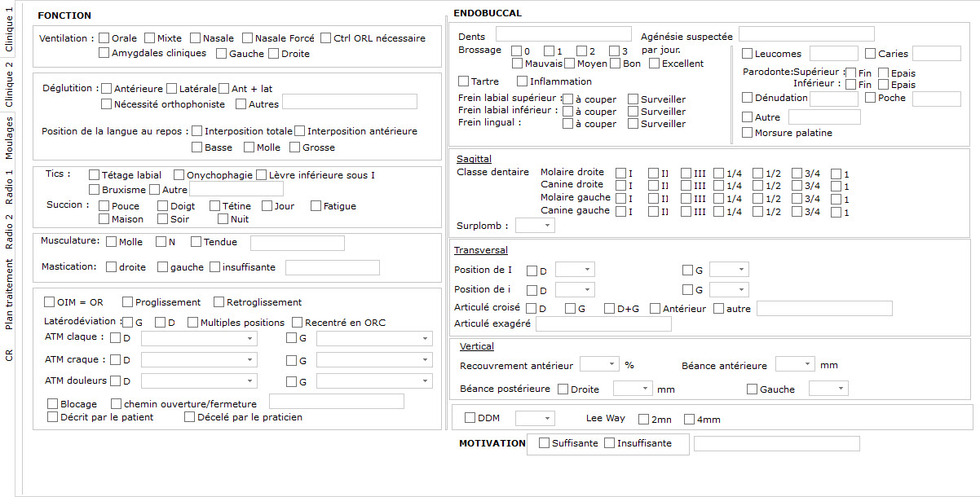
Task: Open the DDM dropdown
Action: pyautogui.click(x=535, y=417)
